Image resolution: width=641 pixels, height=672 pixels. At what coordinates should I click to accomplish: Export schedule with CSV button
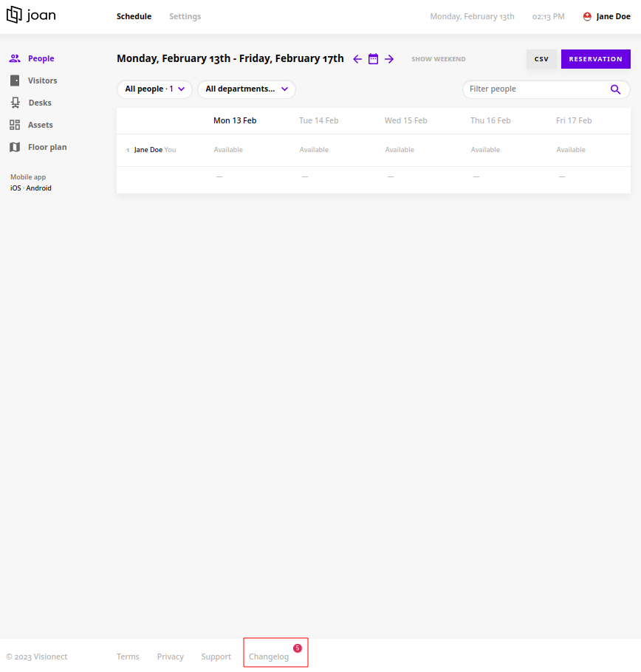coord(541,59)
